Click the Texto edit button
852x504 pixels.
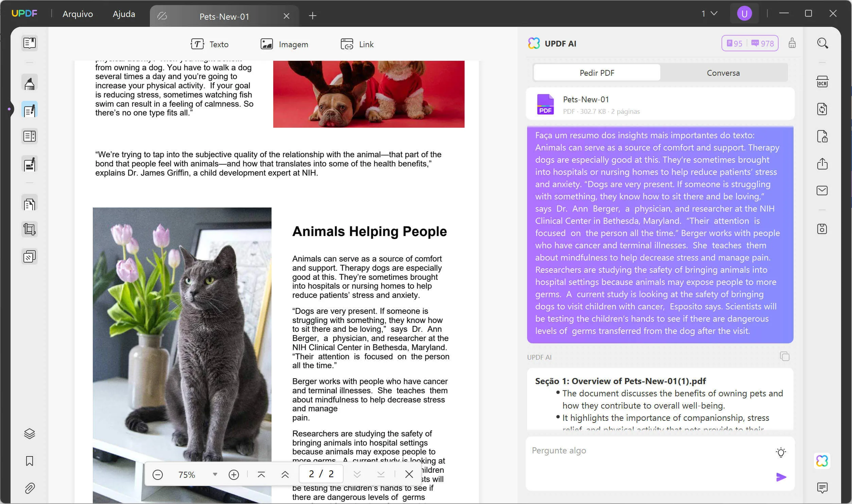click(x=209, y=44)
